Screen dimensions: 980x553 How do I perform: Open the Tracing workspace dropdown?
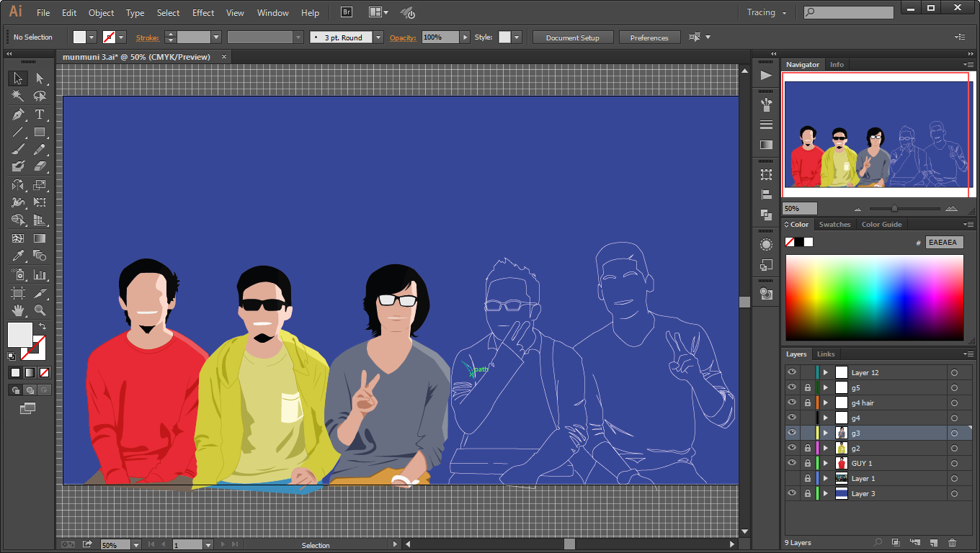click(766, 12)
